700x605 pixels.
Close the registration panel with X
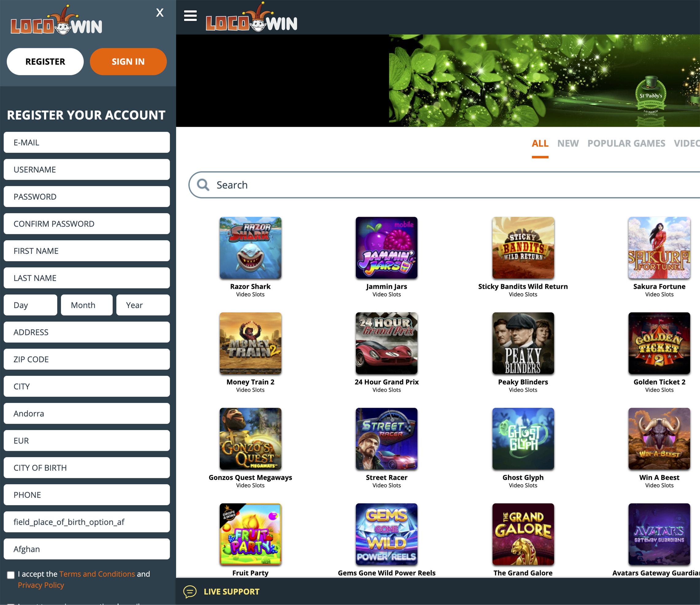click(160, 13)
